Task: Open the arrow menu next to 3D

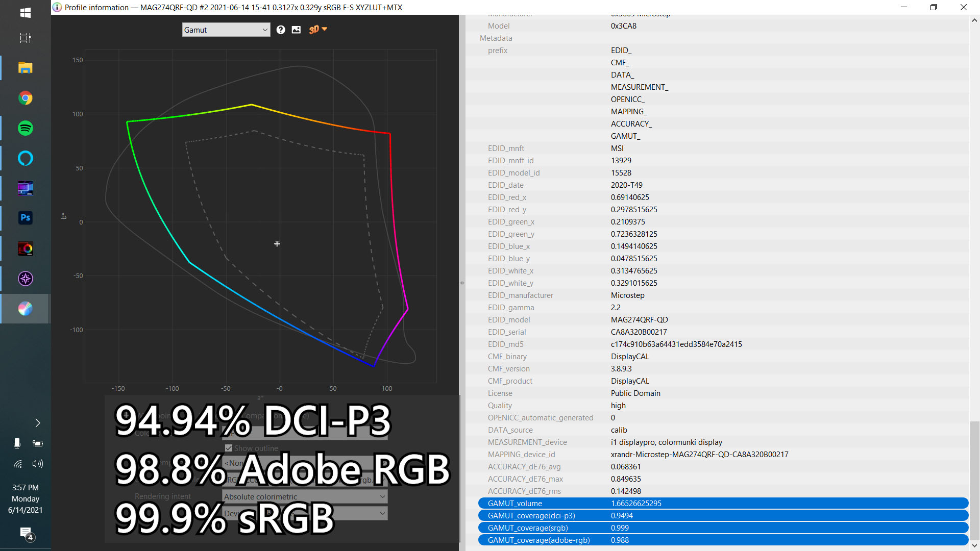Action: pyautogui.click(x=325, y=29)
